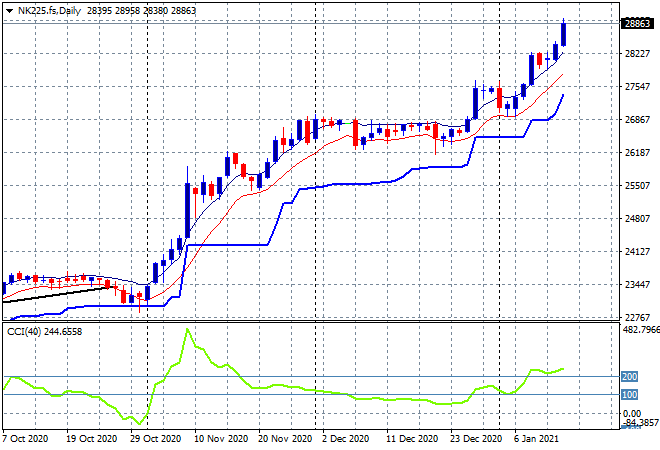Click the 29 Oct 2020 date label
660x450 pixels.
point(155,439)
